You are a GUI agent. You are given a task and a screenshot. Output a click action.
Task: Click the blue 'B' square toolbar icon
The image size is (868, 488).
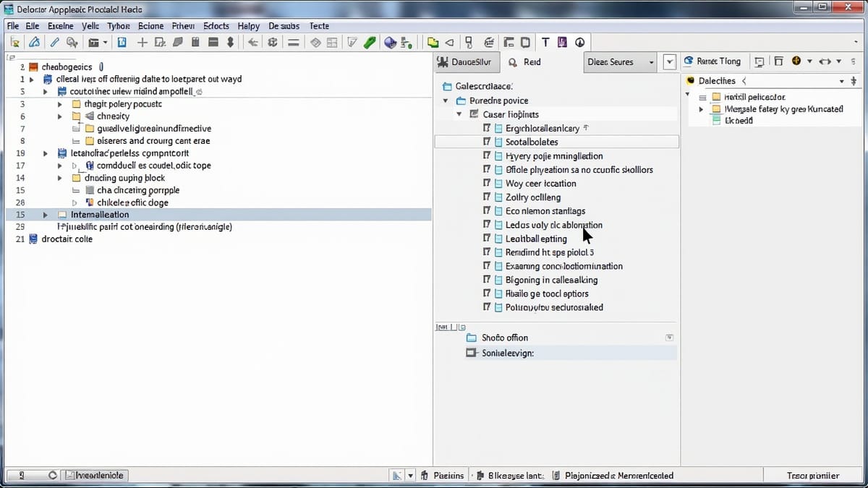tap(122, 43)
